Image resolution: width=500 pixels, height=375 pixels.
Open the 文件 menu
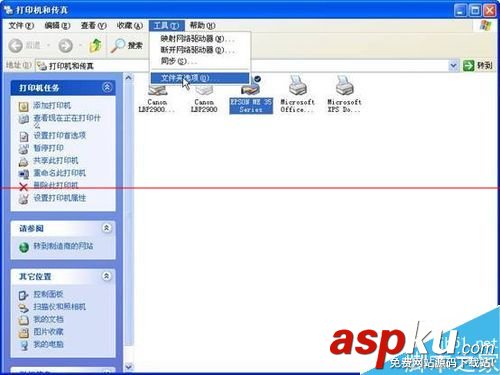pyautogui.click(x=21, y=26)
